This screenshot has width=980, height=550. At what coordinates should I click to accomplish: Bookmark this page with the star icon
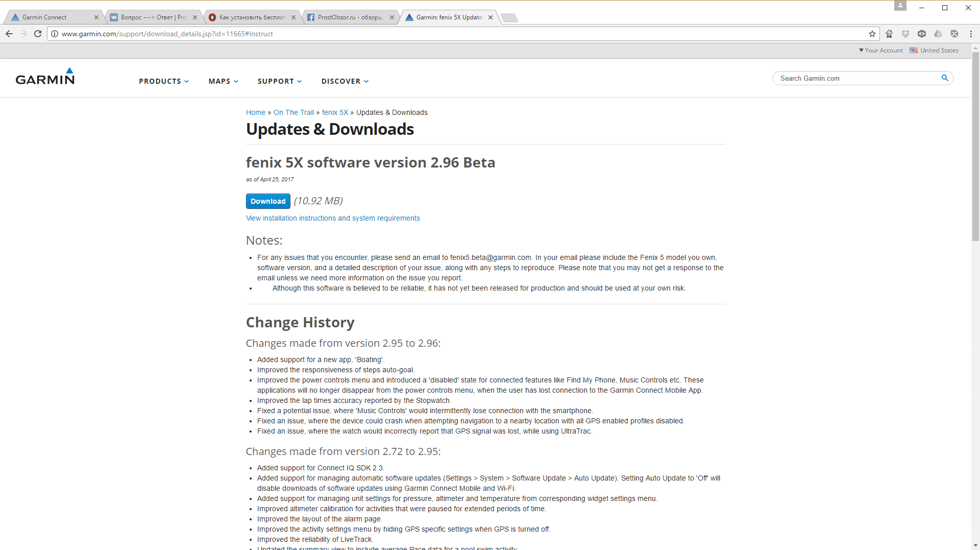point(872,34)
